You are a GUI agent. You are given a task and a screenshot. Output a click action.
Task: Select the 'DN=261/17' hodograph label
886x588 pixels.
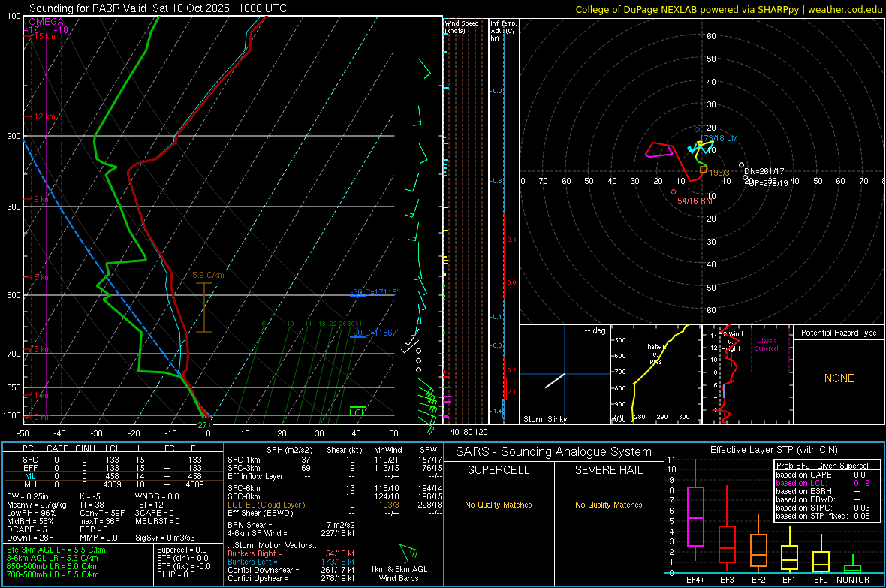tap(764, 170)
